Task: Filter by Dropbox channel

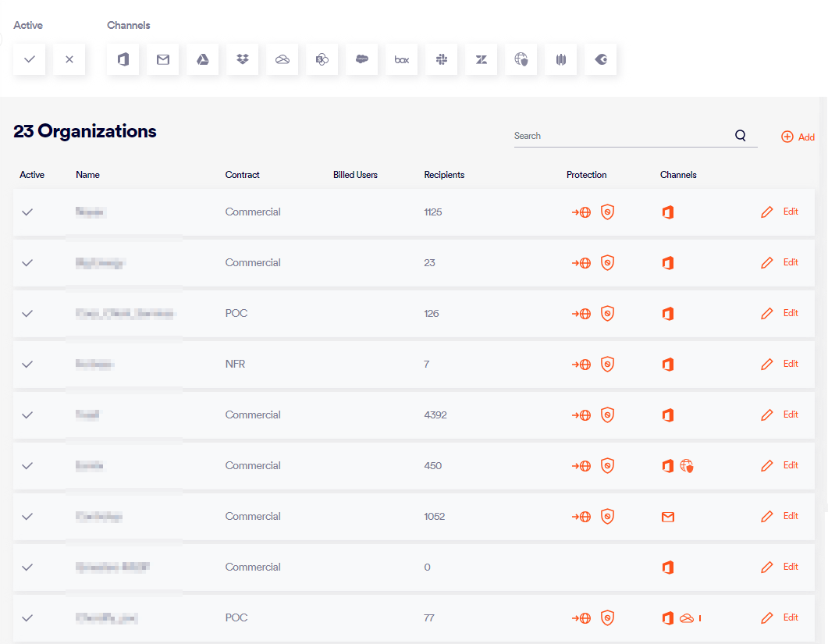Action: point(243,59)
